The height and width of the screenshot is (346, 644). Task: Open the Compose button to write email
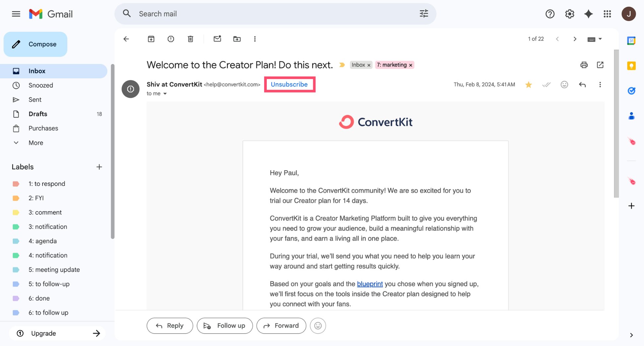35,44
